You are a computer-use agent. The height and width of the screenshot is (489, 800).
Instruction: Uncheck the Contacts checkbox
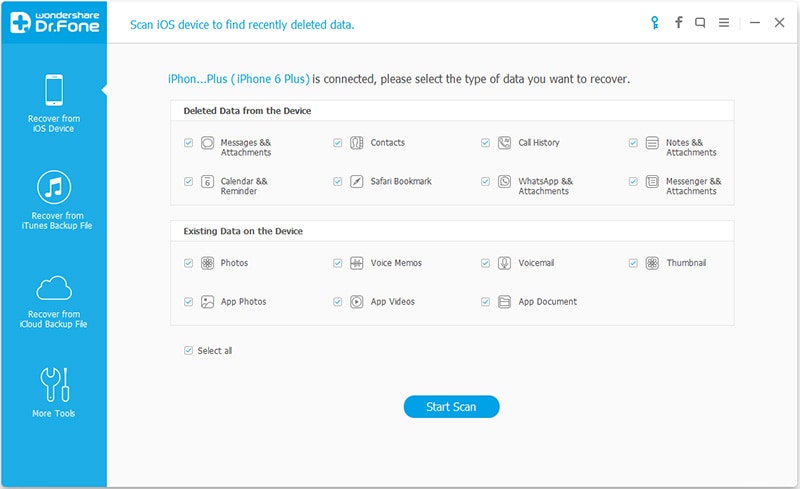coord(338,143)
